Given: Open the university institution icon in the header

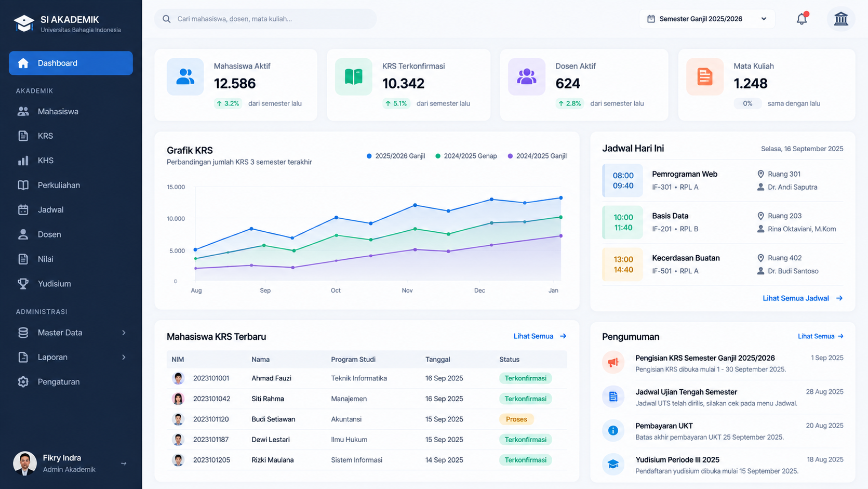Looking at the screenshot, I should pyautogui.click(x=841, y=19).
